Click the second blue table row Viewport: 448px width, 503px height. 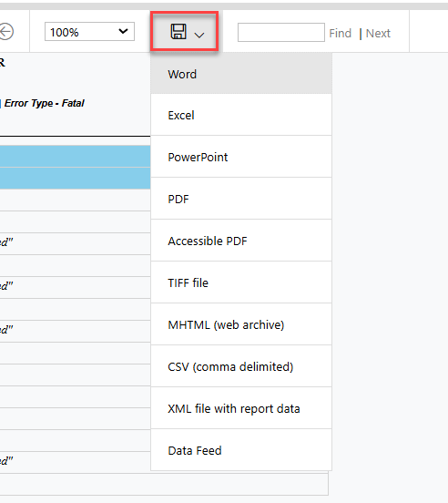[x=75, y=178]
